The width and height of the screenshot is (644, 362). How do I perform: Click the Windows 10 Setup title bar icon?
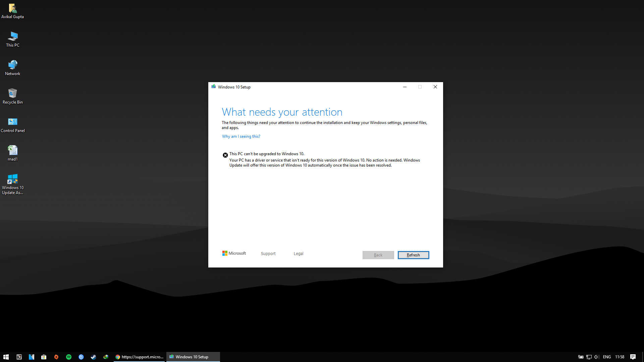[x=213, y=87]
